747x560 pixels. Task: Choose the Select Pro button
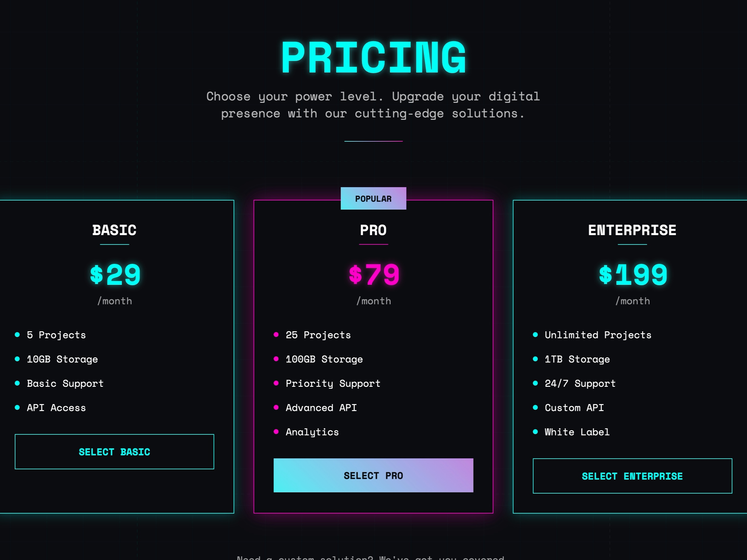[x=373, y=475]
